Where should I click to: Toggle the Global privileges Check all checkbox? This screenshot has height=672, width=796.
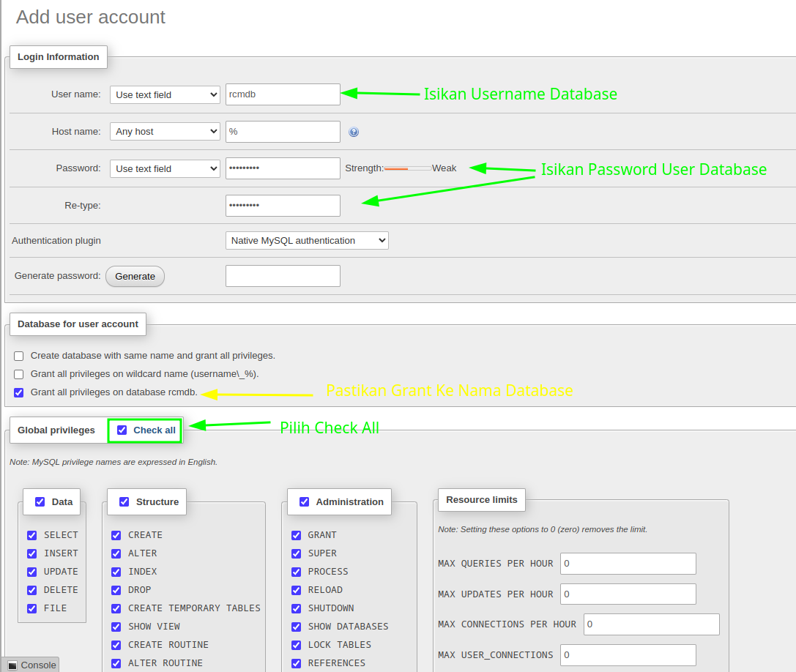pyautogui.click(x=122, y=430)
